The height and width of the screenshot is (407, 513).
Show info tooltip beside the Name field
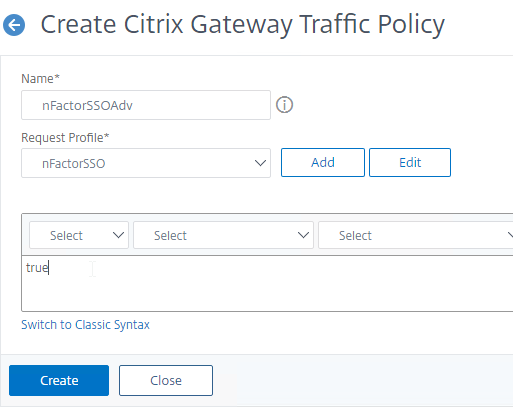284,105
